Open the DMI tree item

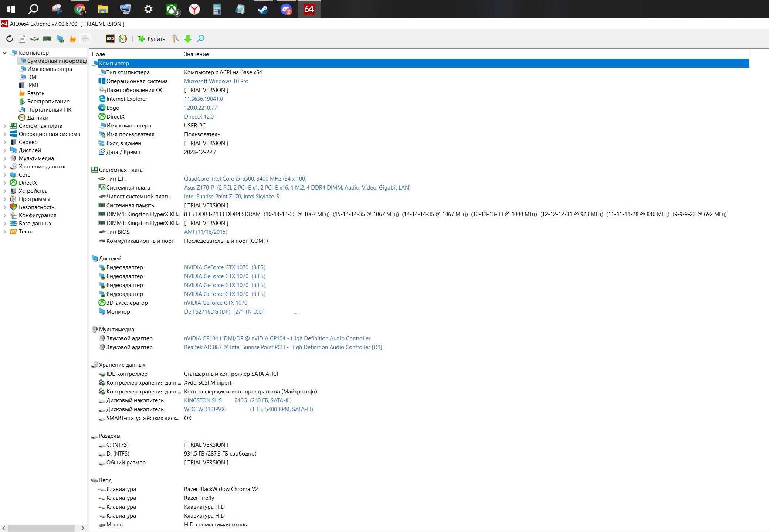coord(33,77)
